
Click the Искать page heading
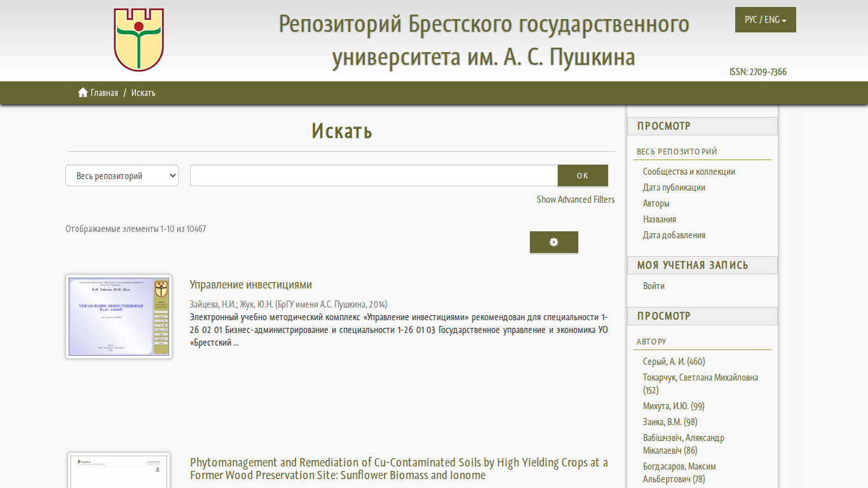[x=342, y=131]
